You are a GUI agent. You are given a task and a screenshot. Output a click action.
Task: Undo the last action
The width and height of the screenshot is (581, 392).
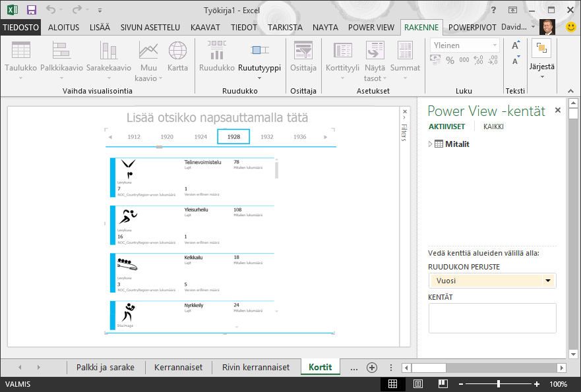pos(51,10)
